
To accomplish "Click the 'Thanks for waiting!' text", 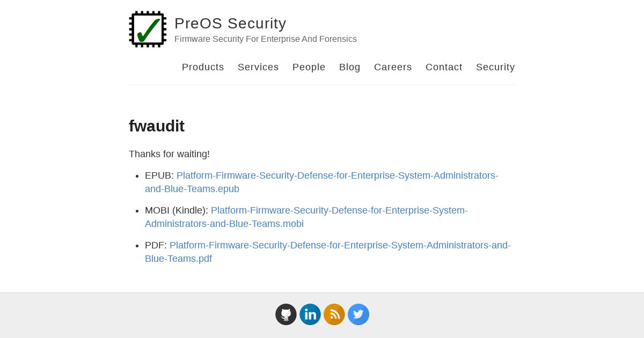I will point(169,154).
